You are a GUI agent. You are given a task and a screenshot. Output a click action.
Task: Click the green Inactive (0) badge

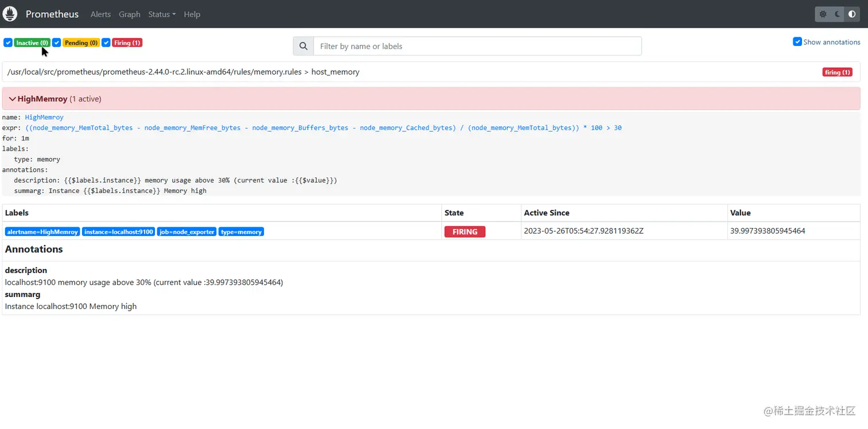pyautogui.click(x=32, y=42)
